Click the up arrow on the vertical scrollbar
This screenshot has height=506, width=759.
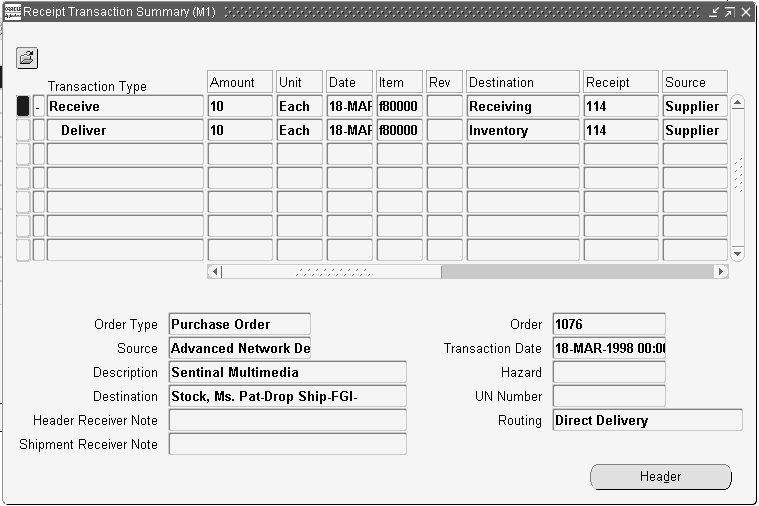tap(737, 103)
